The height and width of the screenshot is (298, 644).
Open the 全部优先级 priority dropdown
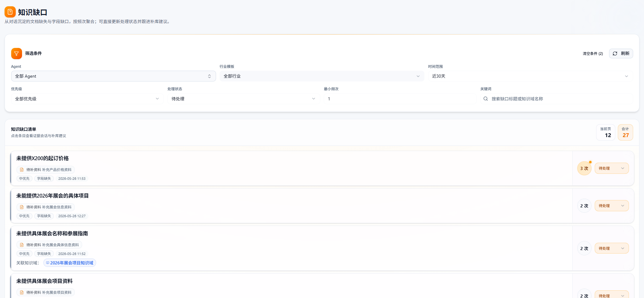click(x=87, y=99)
